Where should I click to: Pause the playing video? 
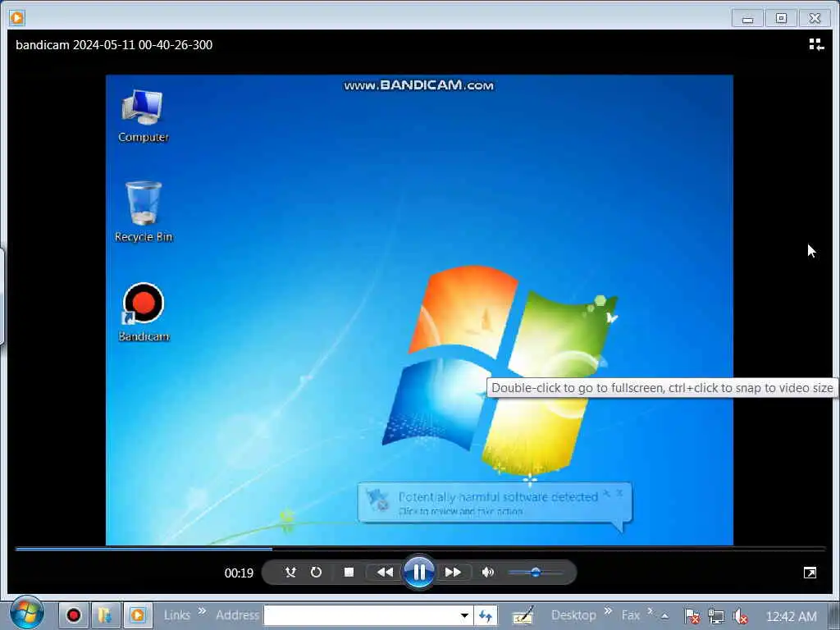[x=419, y=572]
